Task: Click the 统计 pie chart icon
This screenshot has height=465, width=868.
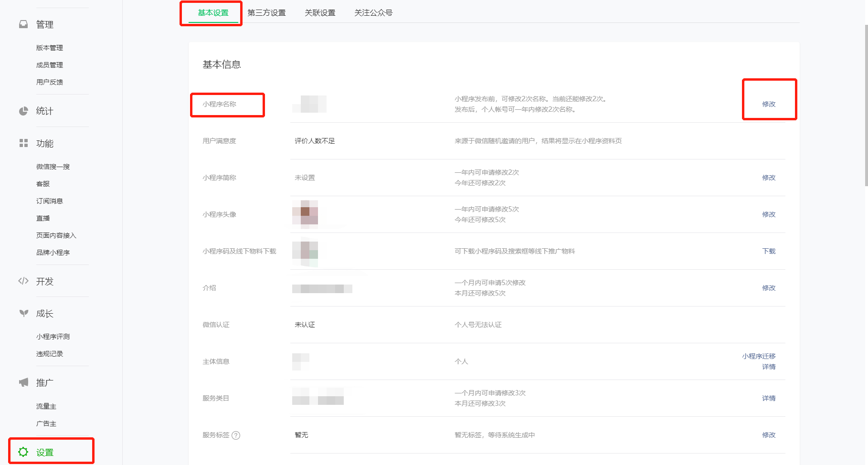Action: (23, 111)
